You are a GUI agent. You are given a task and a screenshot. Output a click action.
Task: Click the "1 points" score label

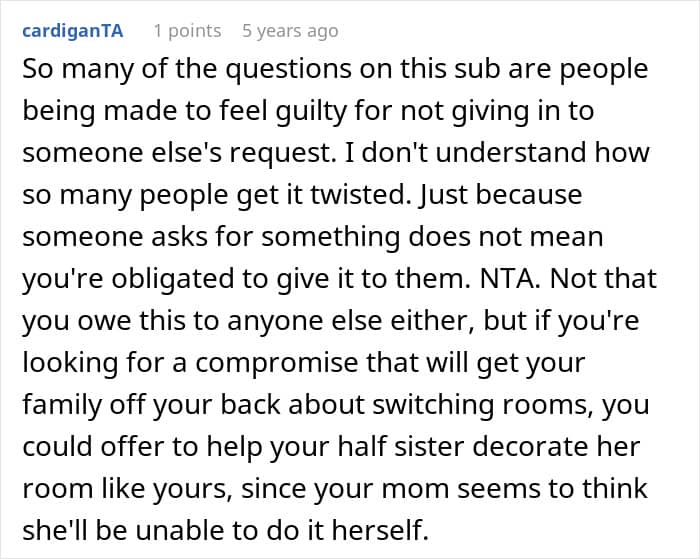187,30
